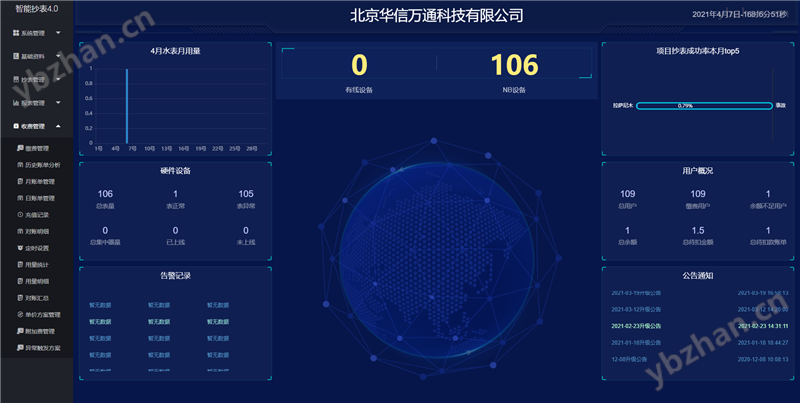Expand the 报表管理 menu arrow

[58, 103]
